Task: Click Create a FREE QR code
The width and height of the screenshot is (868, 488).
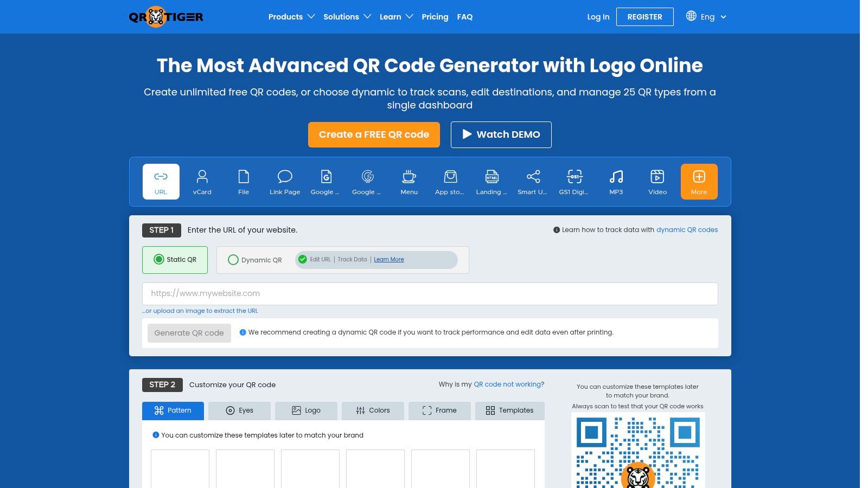Action: (x=374, y=134)
